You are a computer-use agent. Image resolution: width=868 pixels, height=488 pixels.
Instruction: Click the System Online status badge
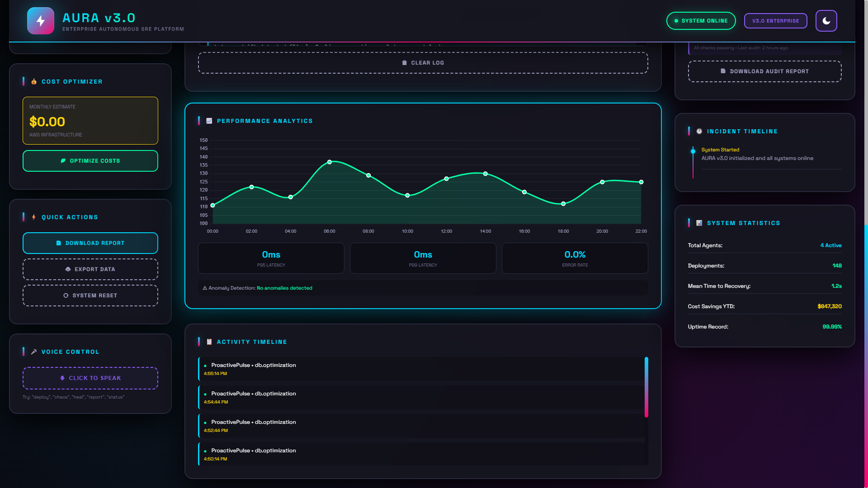[x=701, y=21]
